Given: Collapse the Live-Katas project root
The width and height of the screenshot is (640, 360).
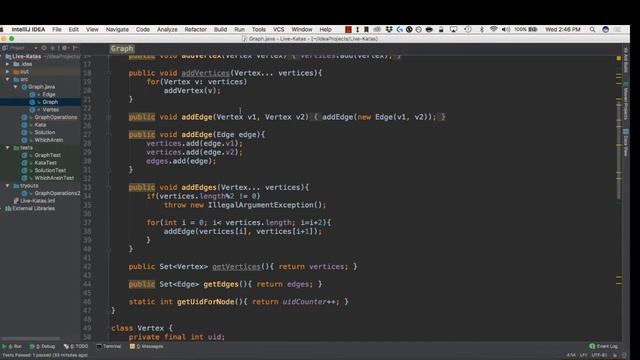Looking at the screenshot, I should (x=2, y=56).
